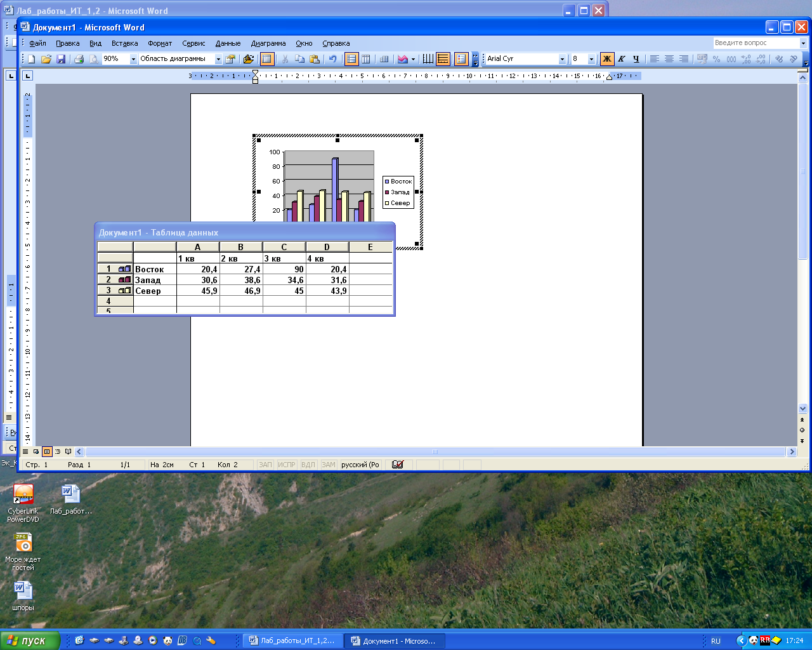The image size is (812, 650).
Task: Click the Введите вопрос help box
Action: (x=756, y=43)
